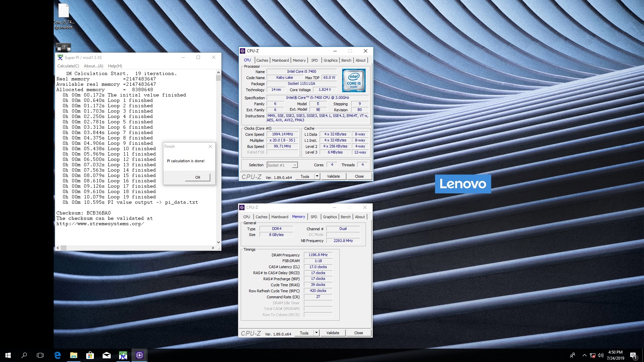Click the Core Speed 1994.14 MHz field
Image resolution: width=644 pixels, height=362 pixels.
point(282,134)
